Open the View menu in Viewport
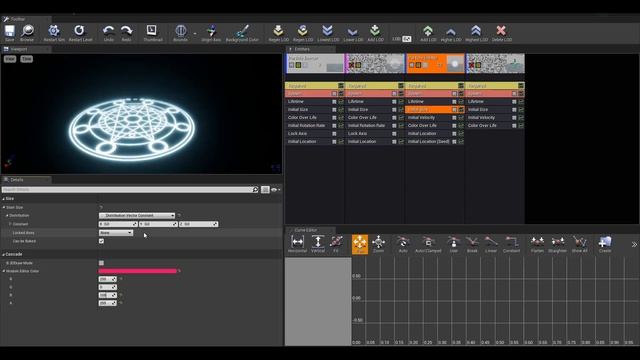 (10, 59)
